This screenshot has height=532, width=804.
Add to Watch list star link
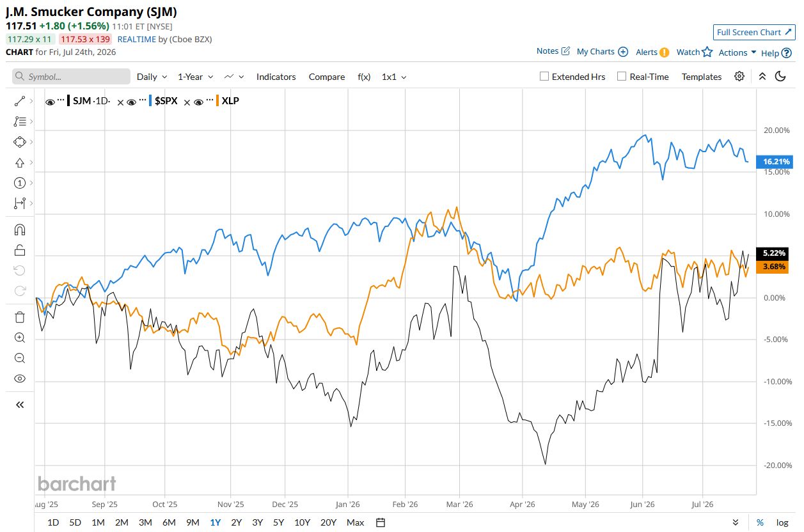click(694, 52)
